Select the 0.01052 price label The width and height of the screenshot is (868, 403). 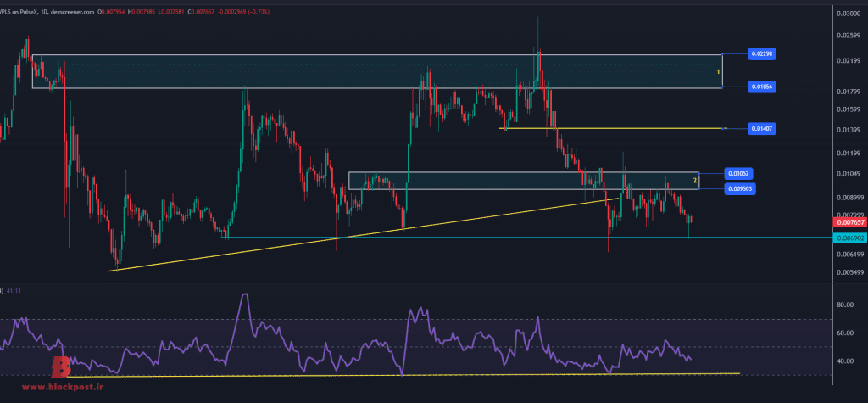[x=738, y=172]
